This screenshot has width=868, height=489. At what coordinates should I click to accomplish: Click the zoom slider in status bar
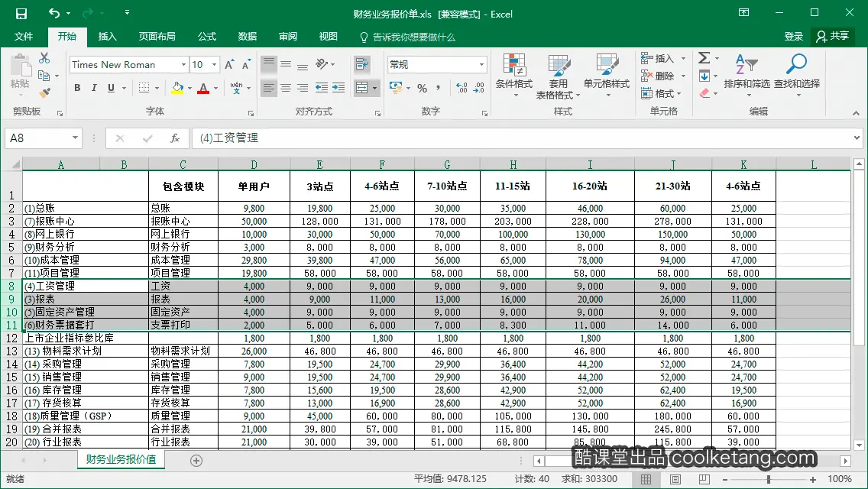pyautogui.click(x=769, y=480)
